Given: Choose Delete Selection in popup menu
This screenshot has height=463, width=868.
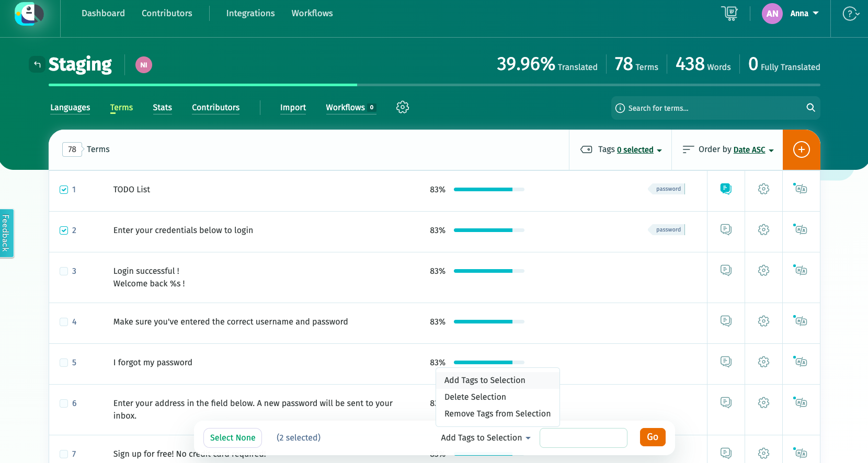Looking at the screenshot, I should 498,397.
